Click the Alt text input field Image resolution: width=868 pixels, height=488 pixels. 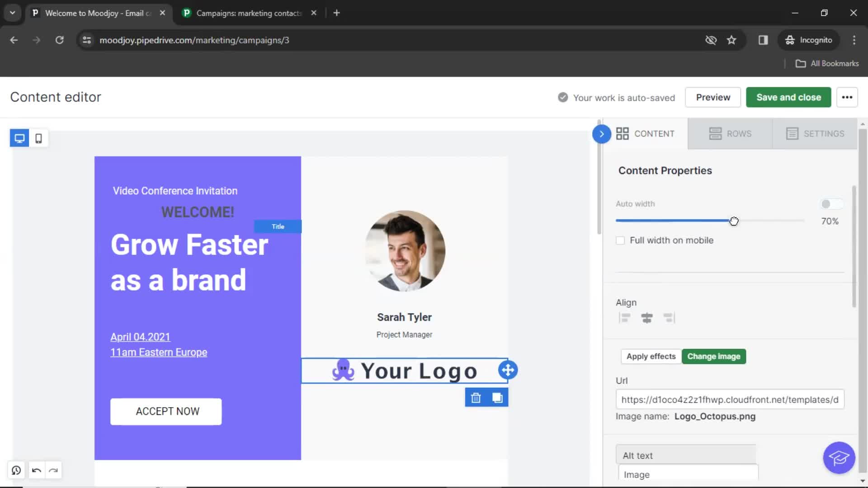click(689, 475)
